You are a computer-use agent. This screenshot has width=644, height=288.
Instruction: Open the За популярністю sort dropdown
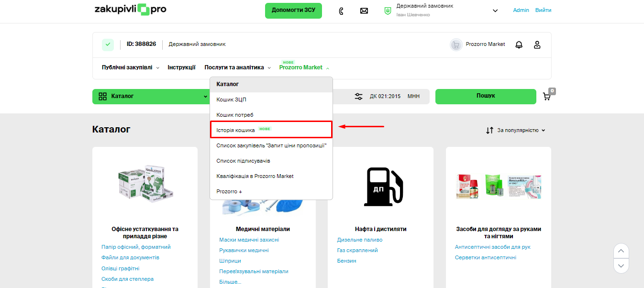click(x=516, y=130)
